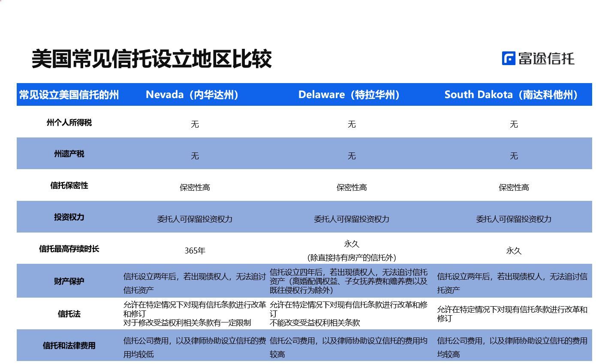Click 保密性高 under the Nevada column

(195, 188)
